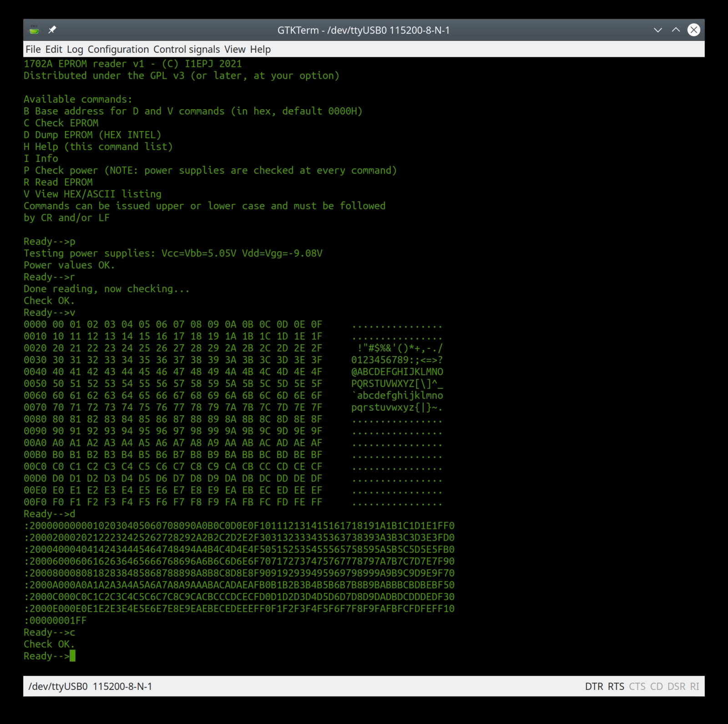Viewport: 728px width, 724px height.
Task: Open the Edit menu
Action: coord(54,49)
